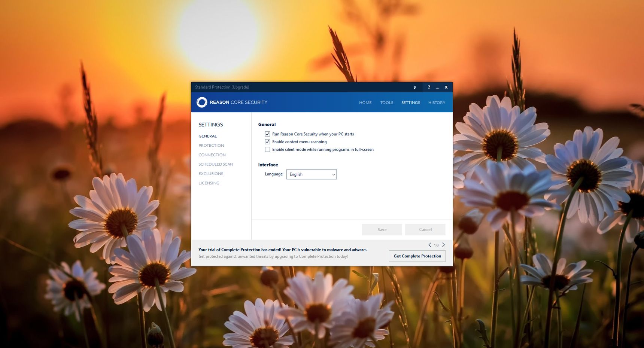Click the 'Get protected against unwanted threats' text
This screenshot has width=644, height=348.
point(273,257)
